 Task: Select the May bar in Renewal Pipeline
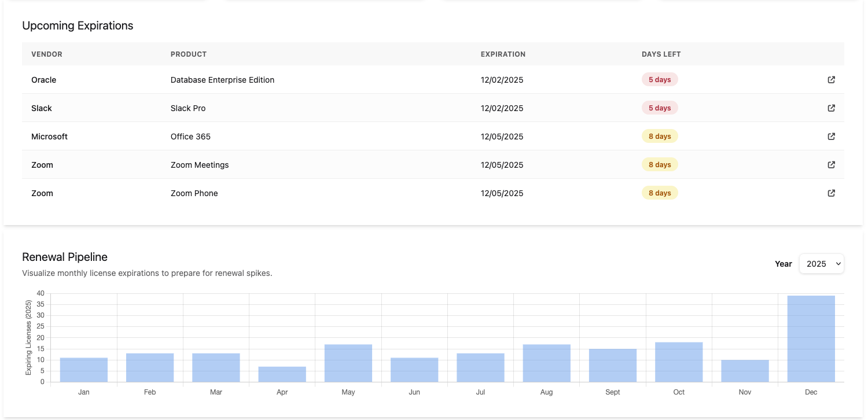click(x=348, y=363)
